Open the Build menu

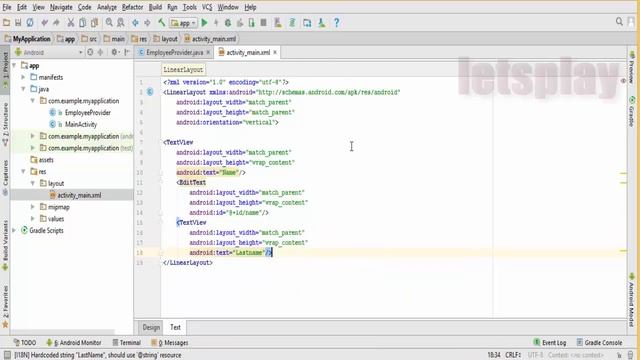(155, 7)
